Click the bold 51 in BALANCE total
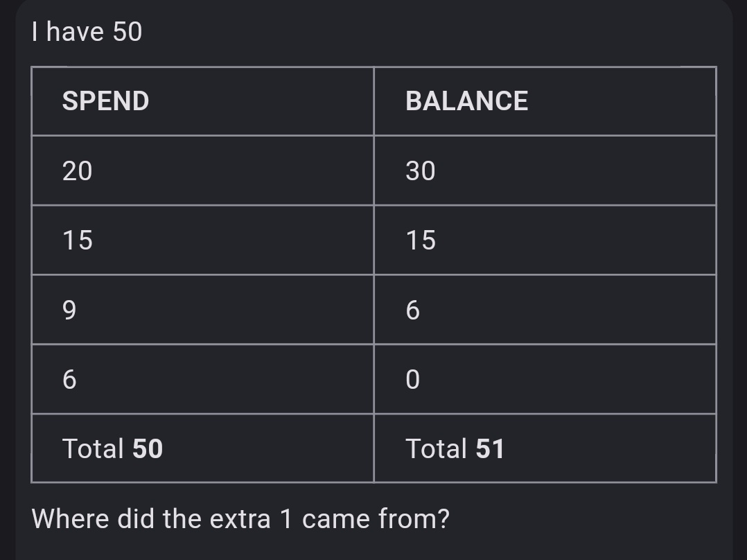Screen dimensions: 747x560 [490, 448]
